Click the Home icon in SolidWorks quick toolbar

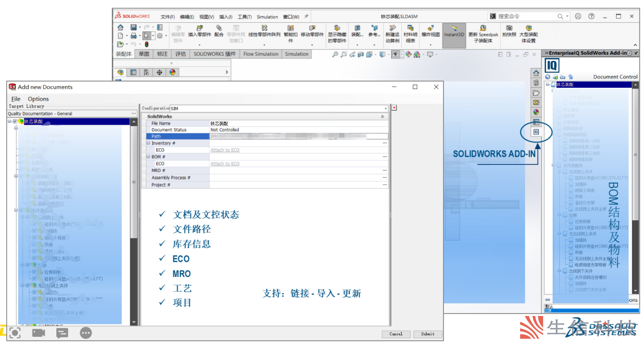click(x=120, y=27)
